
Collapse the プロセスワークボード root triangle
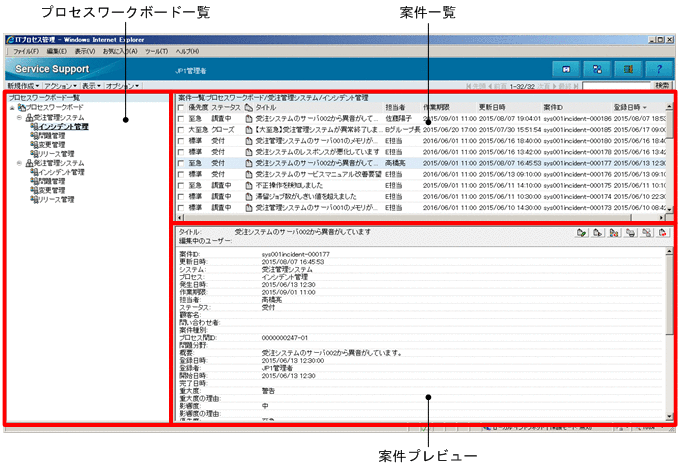12,108
